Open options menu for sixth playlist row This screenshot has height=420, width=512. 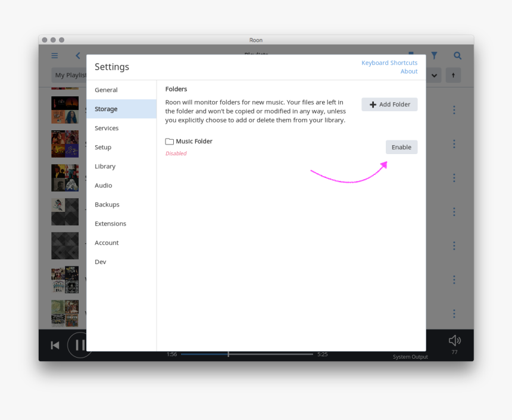454,280
